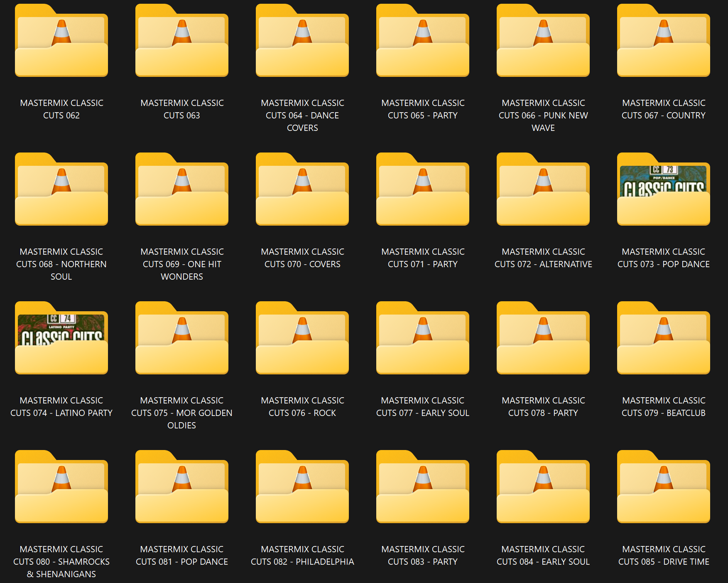Click the 'CUTS 079 - BEATCLUB' label
The width and height of the screenshot is (728, 583).
664,413
